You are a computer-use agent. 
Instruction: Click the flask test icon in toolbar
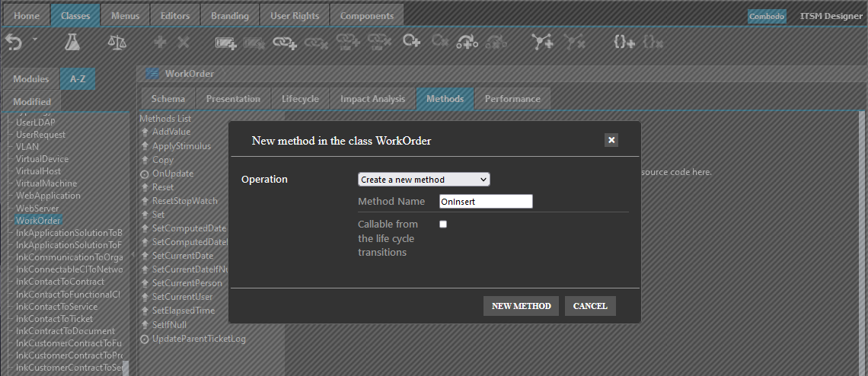point(72,43)
